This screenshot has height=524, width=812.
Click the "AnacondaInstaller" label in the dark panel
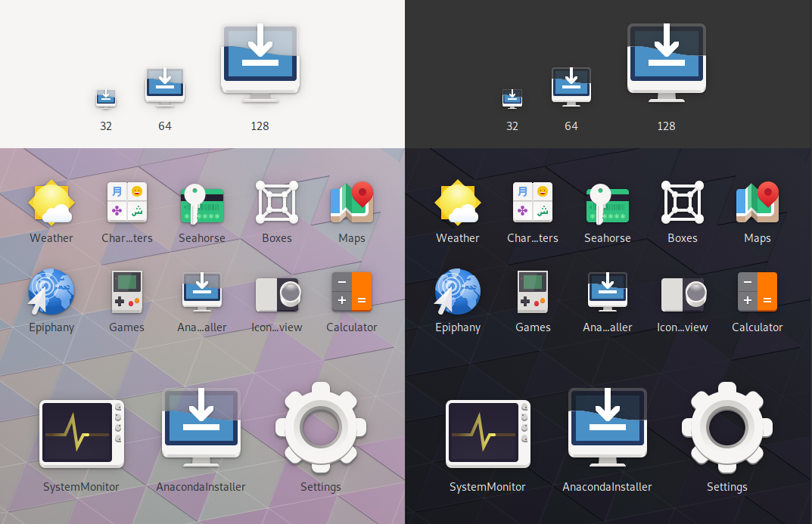608,487
